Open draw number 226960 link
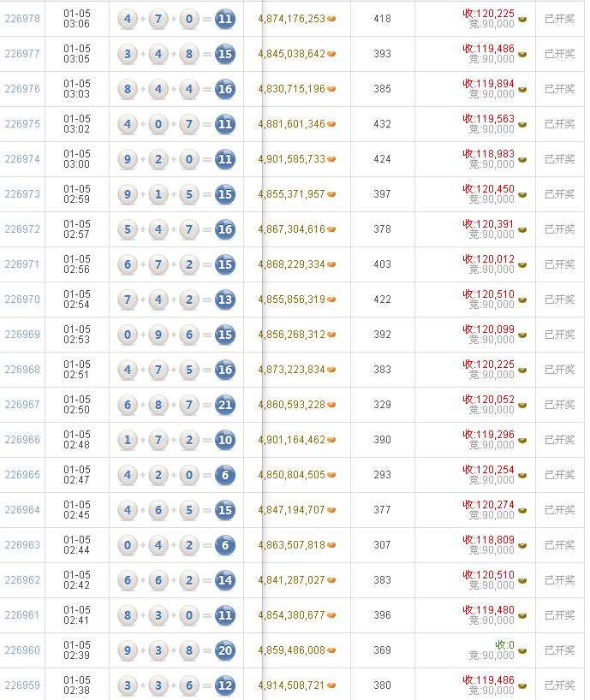The image size is (590, 700). point(22,650)
